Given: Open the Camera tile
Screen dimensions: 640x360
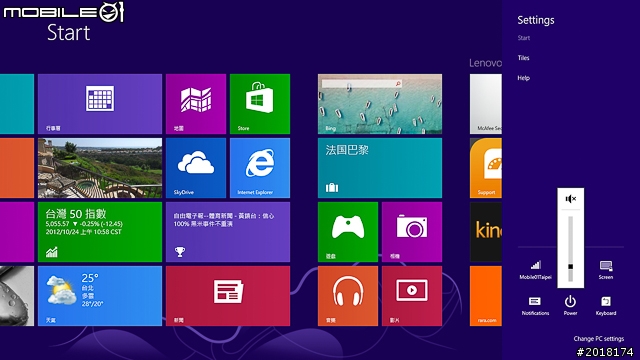Looking at the screenshot, I should (x=412, y=232).
